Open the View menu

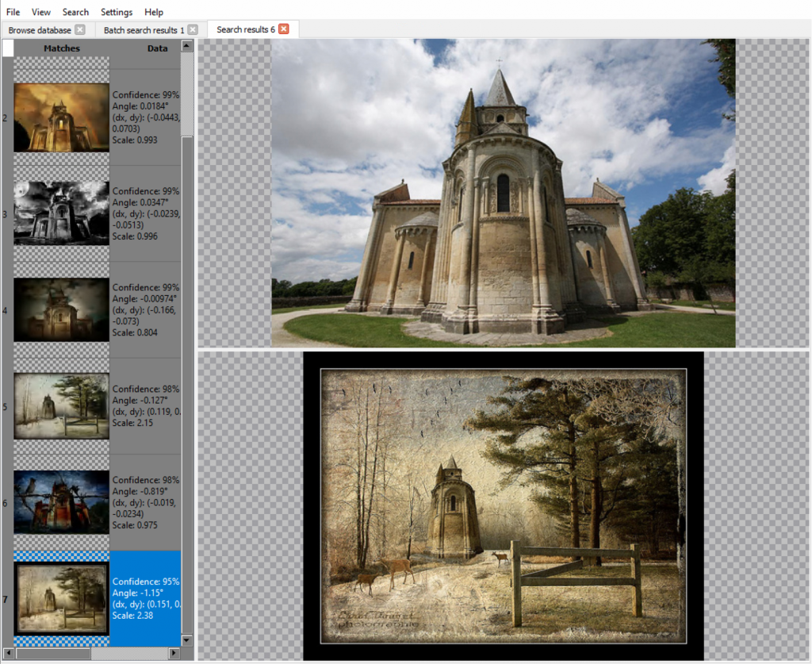pyautogui.click(x=41, y=12)
